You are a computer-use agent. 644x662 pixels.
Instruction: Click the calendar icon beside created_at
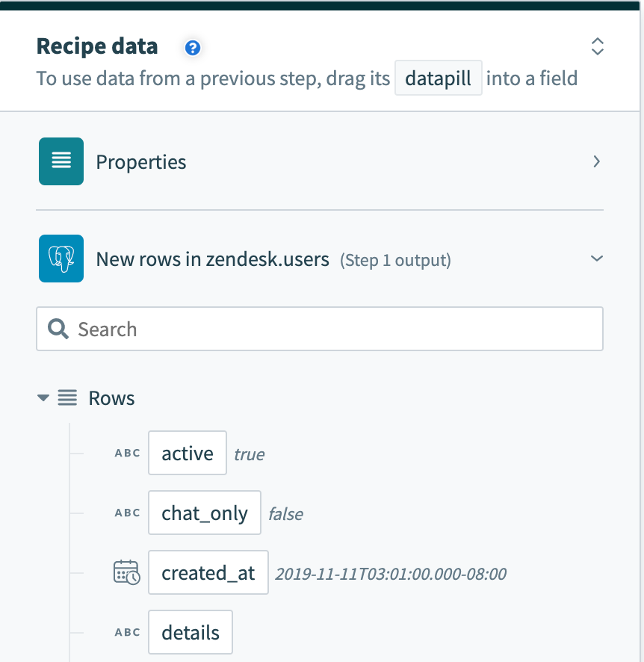coord(127,572)
